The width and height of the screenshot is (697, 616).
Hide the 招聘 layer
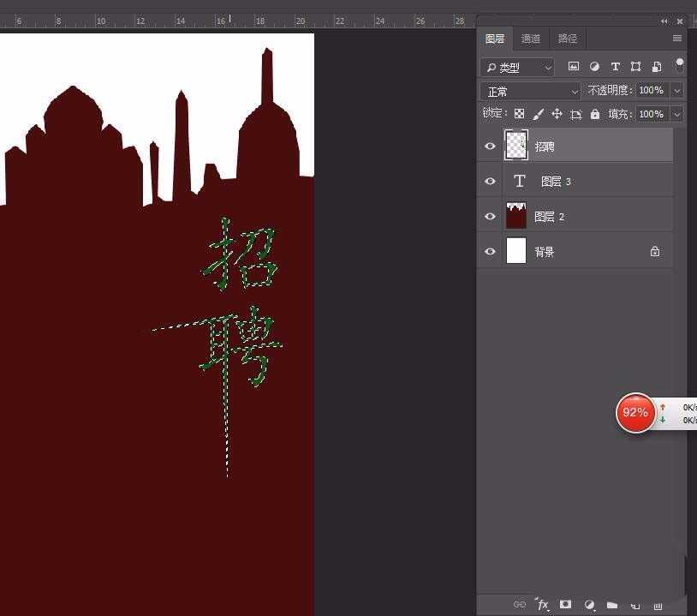coord(490,147)
